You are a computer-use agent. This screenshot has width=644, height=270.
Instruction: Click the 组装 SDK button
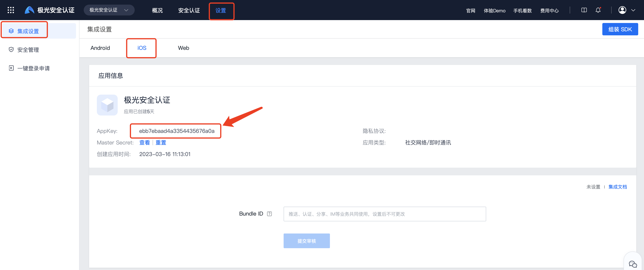[620, 29]
